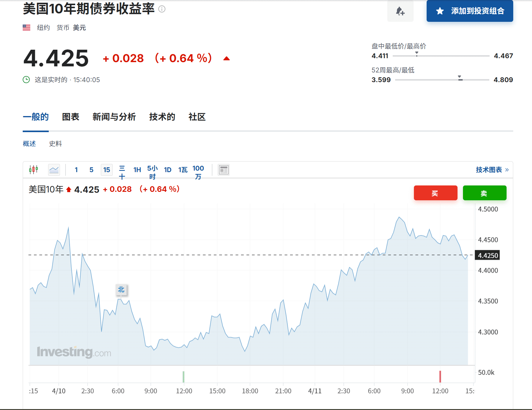Switch chart to area line view
This screenshot has width=532, height=410.
(54, 170)
